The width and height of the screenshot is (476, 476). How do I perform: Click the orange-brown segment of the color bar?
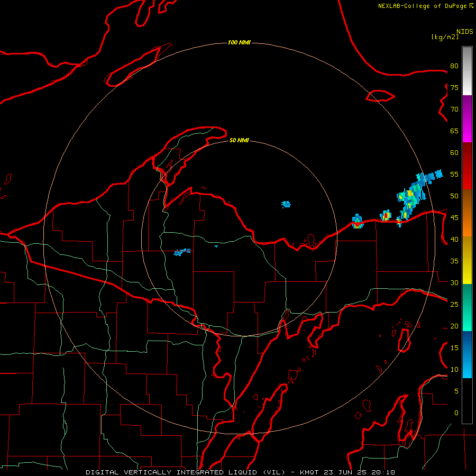point(467,213)
